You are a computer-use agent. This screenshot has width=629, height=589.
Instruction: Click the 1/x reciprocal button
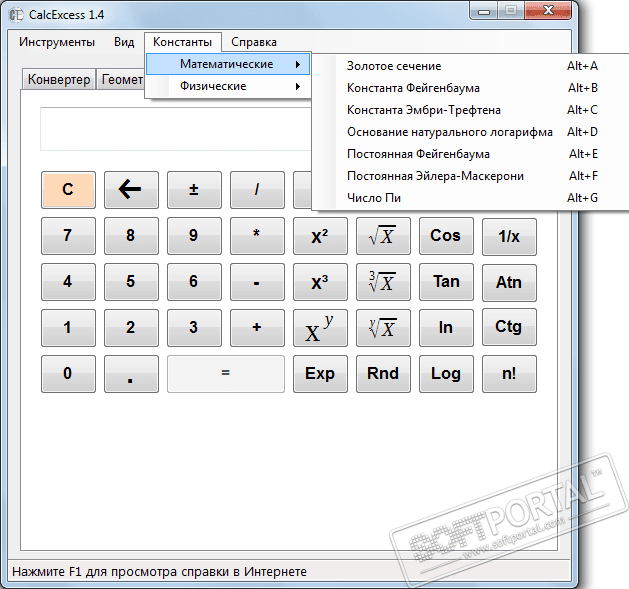pos(509,236)
